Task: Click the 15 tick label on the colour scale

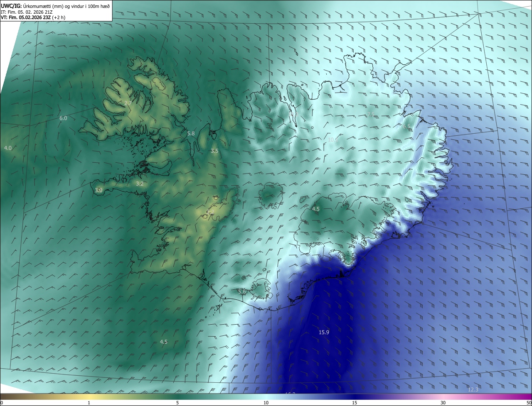Action: (355, 403)
